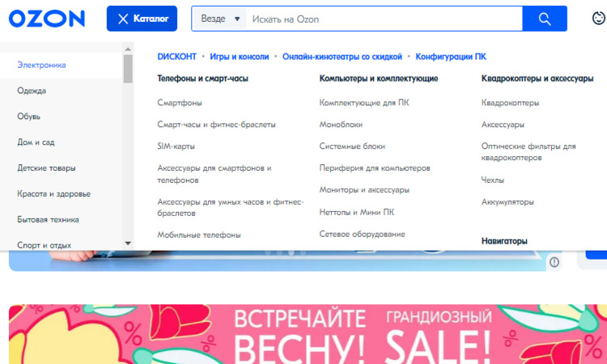
Task: Open Навигаторы heading
Action: pos(504,241)
